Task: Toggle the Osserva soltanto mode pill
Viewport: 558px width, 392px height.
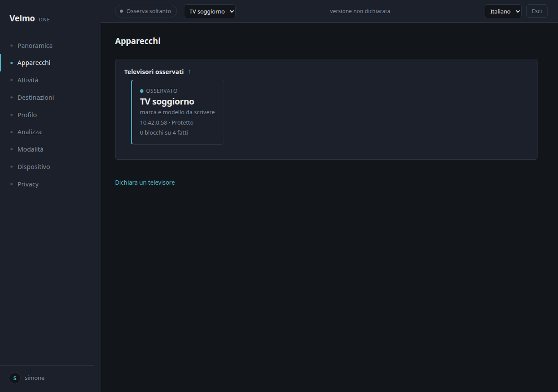Action: 146,11
